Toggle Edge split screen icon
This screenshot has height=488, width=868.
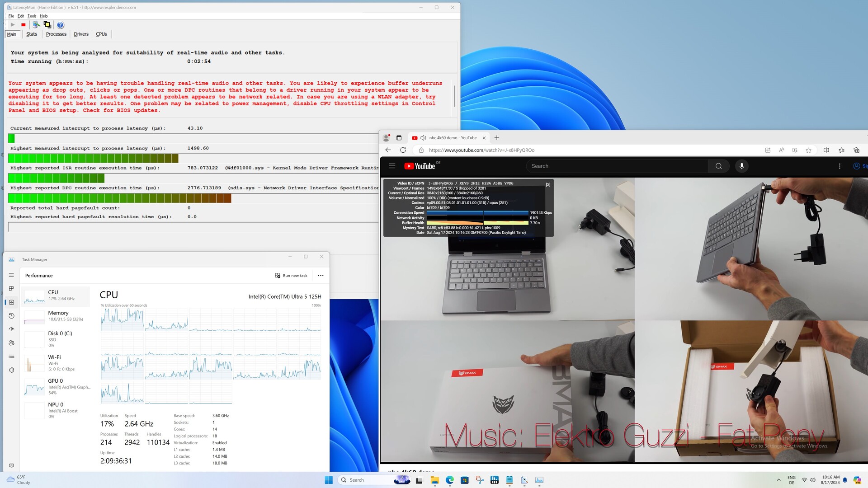click(x=826, y=150)
